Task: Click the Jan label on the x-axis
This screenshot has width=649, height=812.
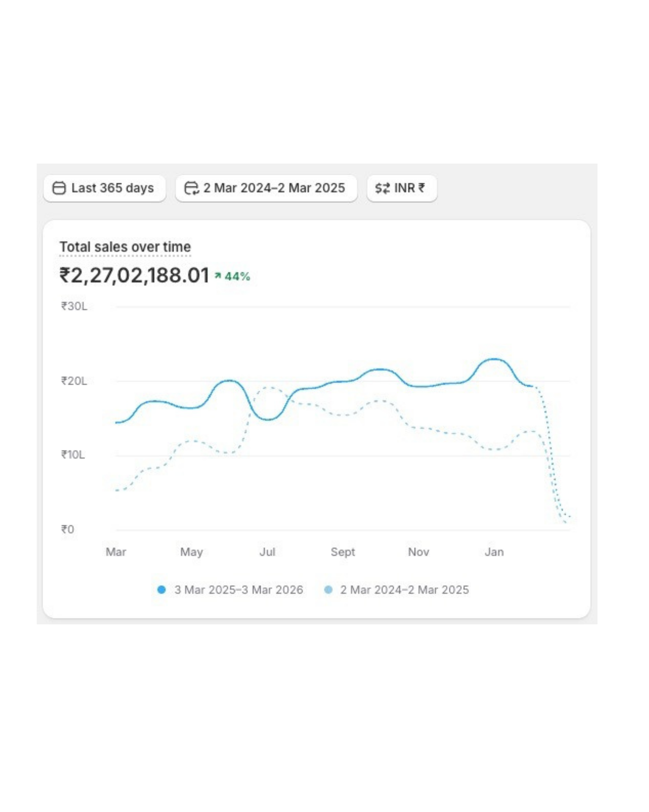Action: 494,552
